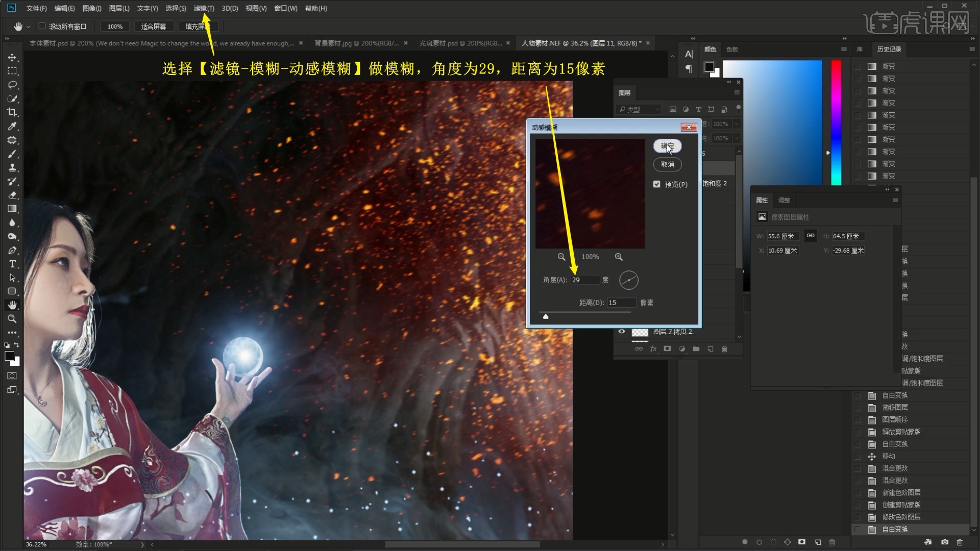Zoom out the blur preview

pos(561,257)
